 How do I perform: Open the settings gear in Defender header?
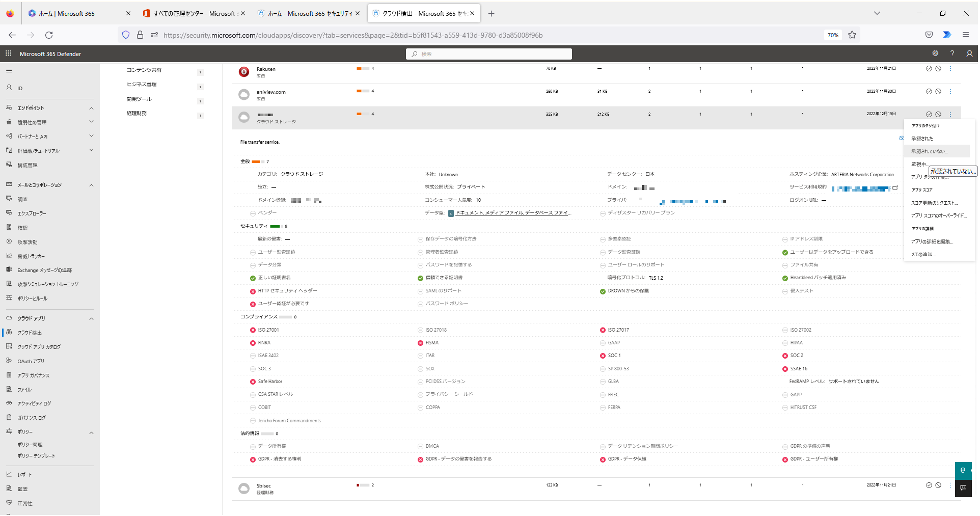coord(935,53)
